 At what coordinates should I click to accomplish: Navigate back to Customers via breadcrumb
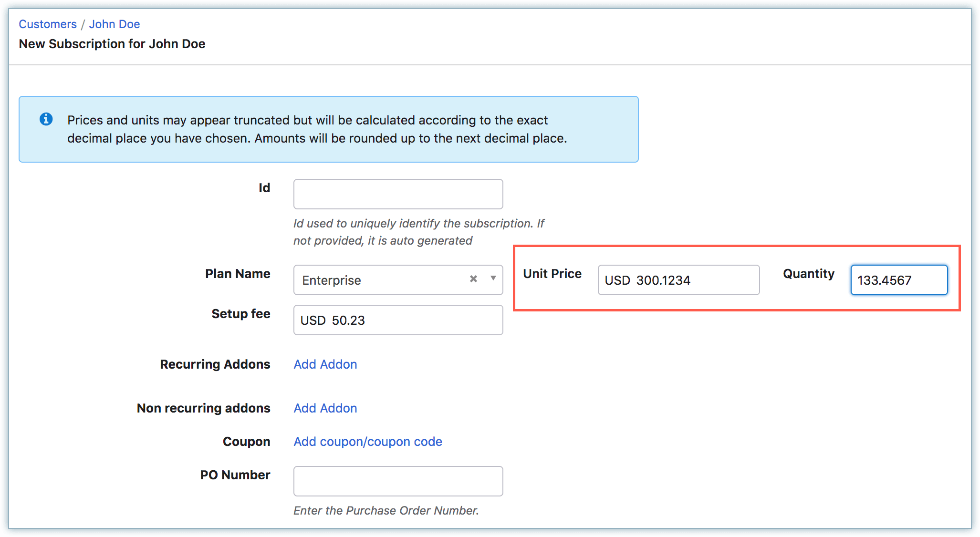[48, 24]
